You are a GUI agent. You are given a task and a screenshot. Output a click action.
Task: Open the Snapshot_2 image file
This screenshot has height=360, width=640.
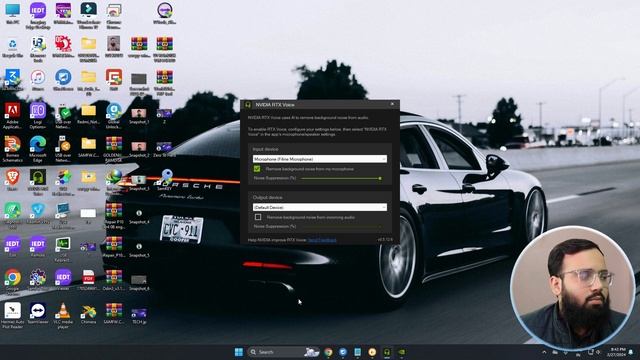pyautogui.click(x=139, y=149)
